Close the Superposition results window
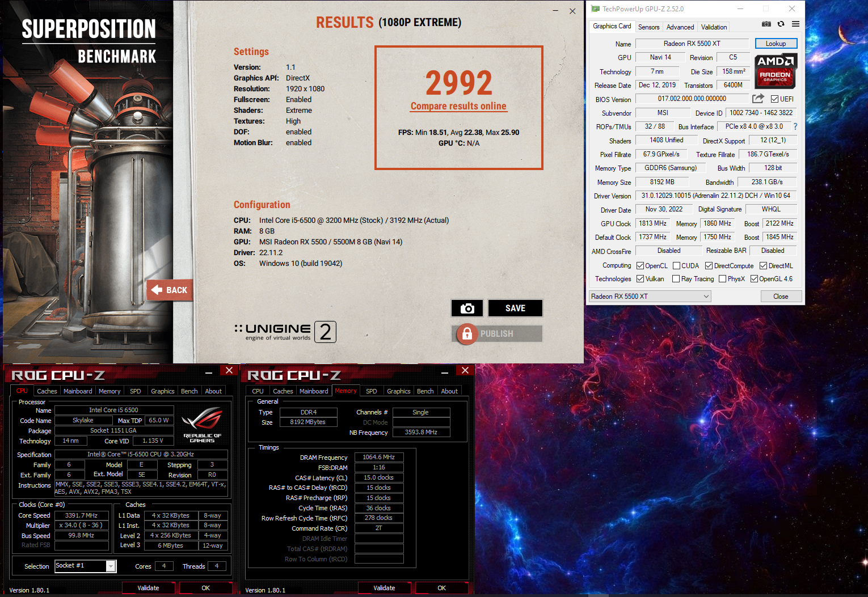 click(572, 11)
